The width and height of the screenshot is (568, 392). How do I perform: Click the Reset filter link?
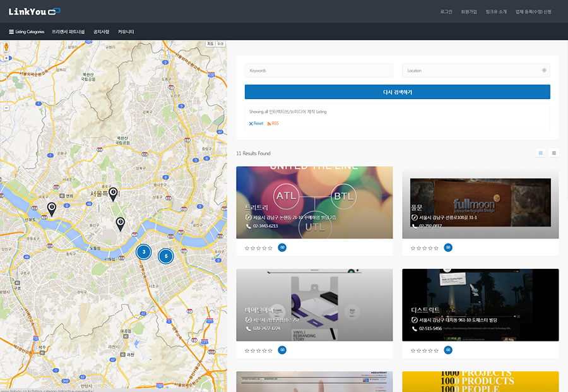coord(256,124)
